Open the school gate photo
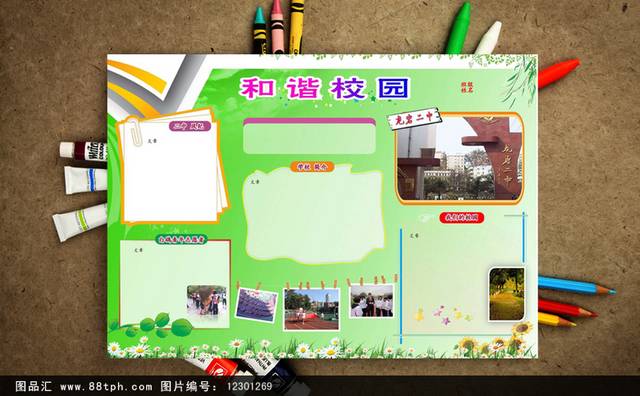 click(x=460, y=159)
